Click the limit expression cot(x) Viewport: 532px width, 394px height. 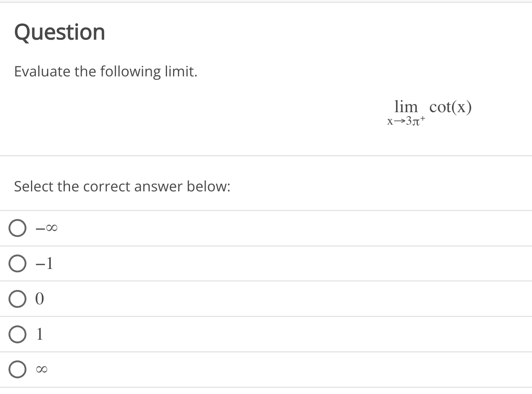tap(450, 107)
